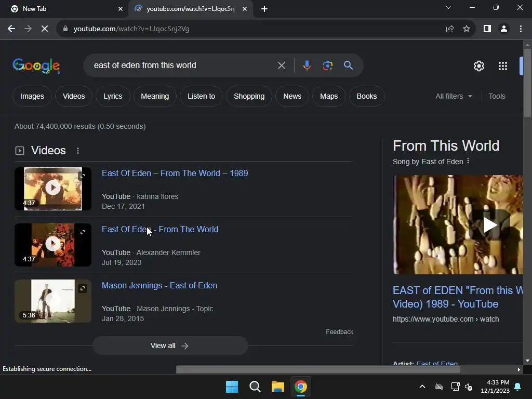The width and height of the screenshot is (532, 399).
Task: Start voice search with microphone
Action: point(307,65)
